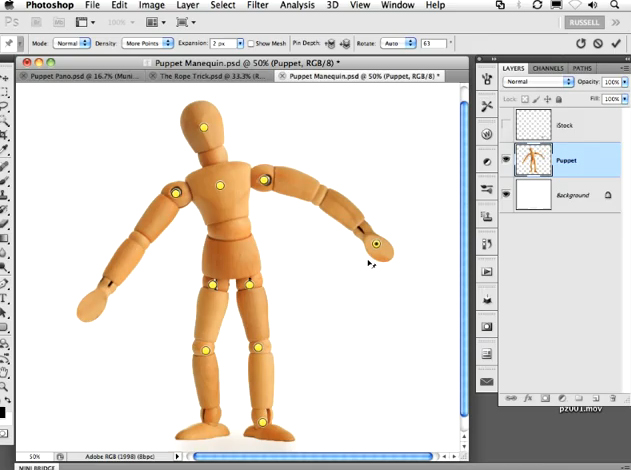Image resolution: width=631 pixels, height=470 pixels.
Task: Click the RUSSELL workspace button
Action: 585,22
